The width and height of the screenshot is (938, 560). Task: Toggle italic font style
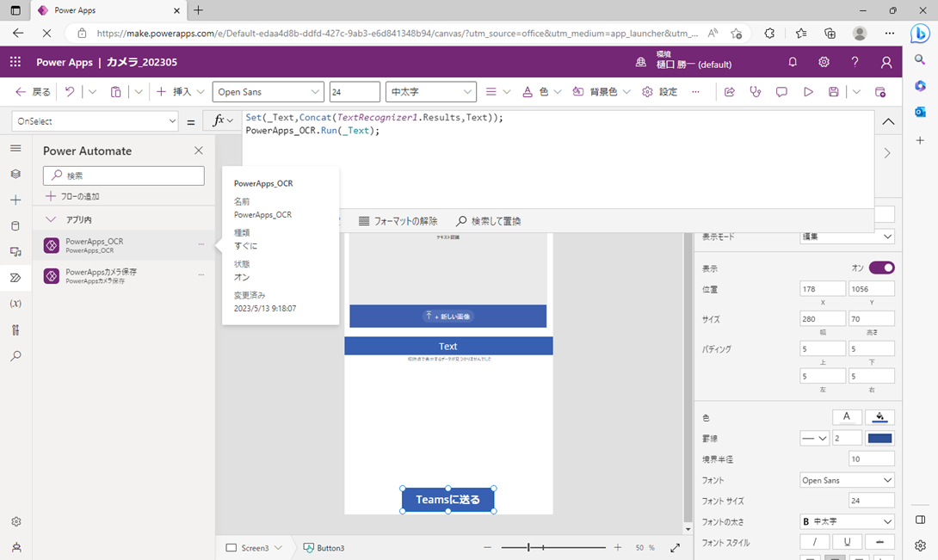point(814,541)
